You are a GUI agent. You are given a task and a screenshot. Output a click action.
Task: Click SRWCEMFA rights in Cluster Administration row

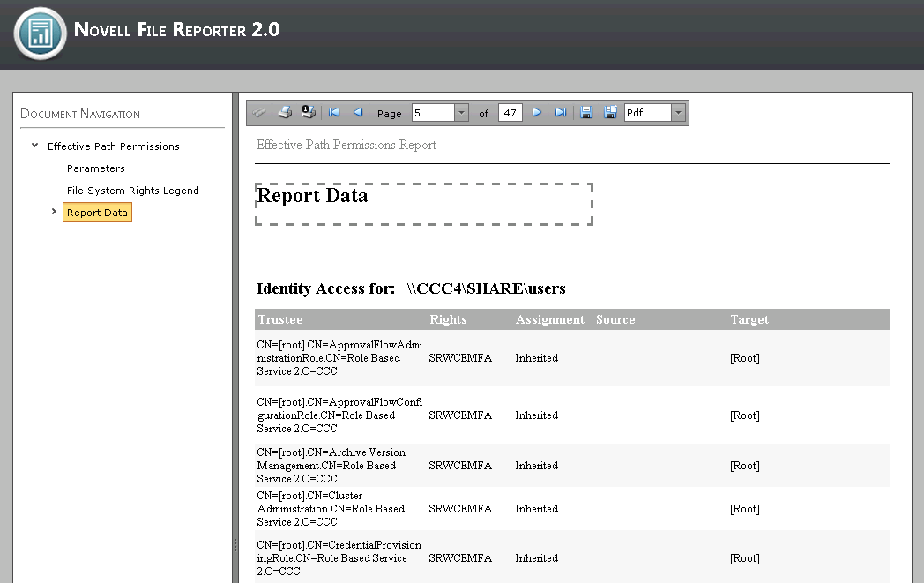click(460, 509)
